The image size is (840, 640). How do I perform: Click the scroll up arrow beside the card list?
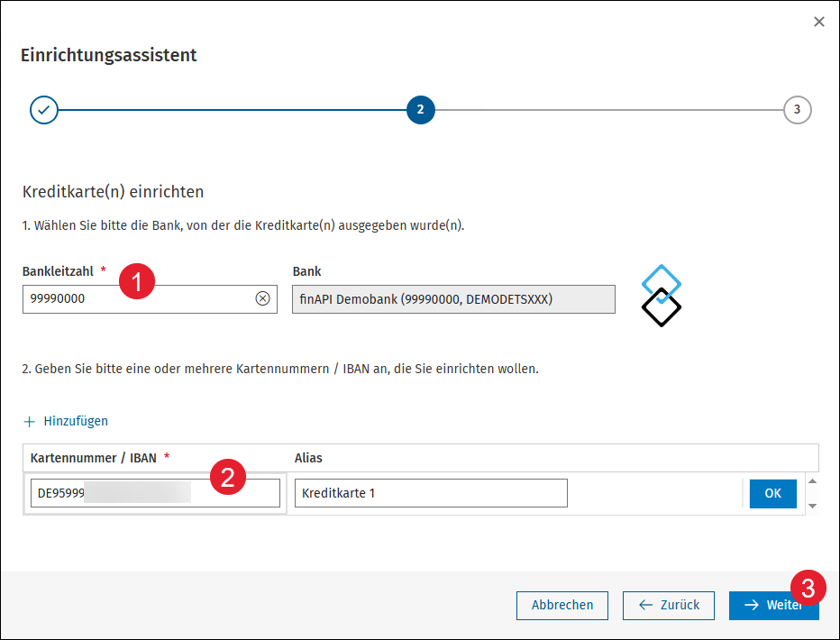812,481
